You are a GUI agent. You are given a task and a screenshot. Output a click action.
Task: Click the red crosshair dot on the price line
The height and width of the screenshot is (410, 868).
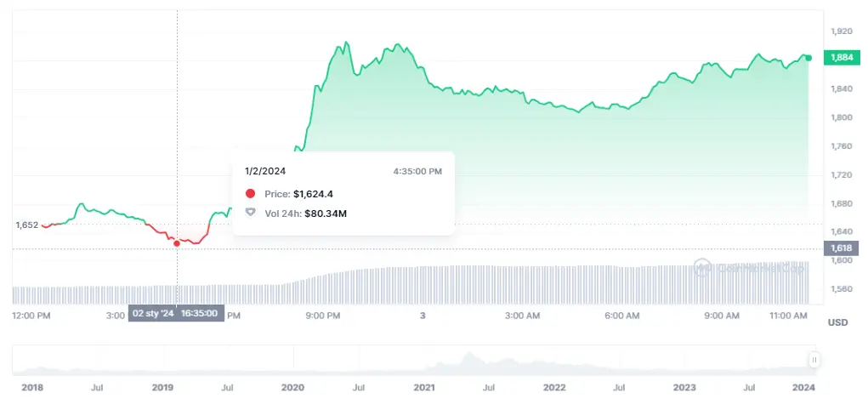coord(177,243)
